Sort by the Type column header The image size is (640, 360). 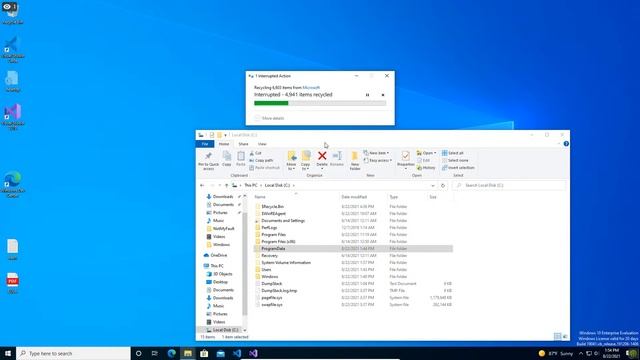(x=407, y=197)
